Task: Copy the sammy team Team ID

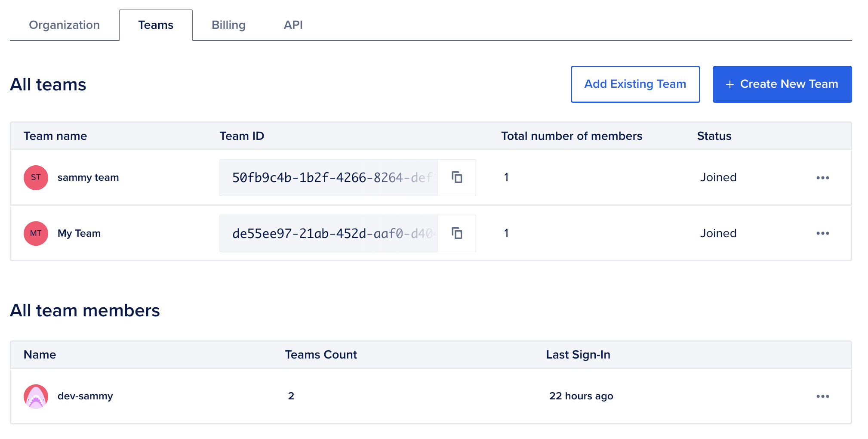Action: 457,177
